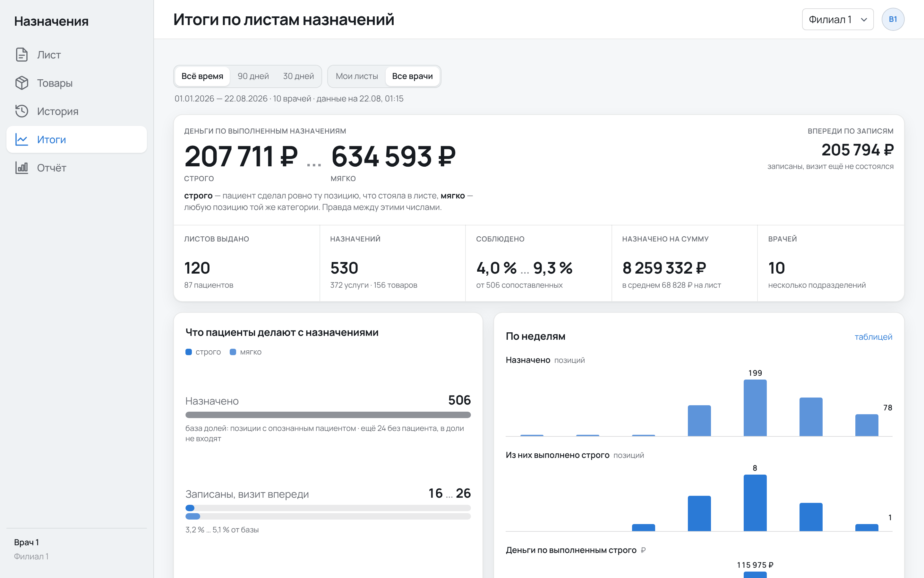Click the date range text 01.01.2026 — 22.08.2026
This screenshot has height=578, width=924.
pos(221,99)
